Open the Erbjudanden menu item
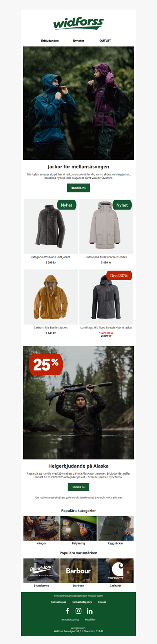Image resolution: width=157 pixels, height=644 pixels. (x=50, y=41)
